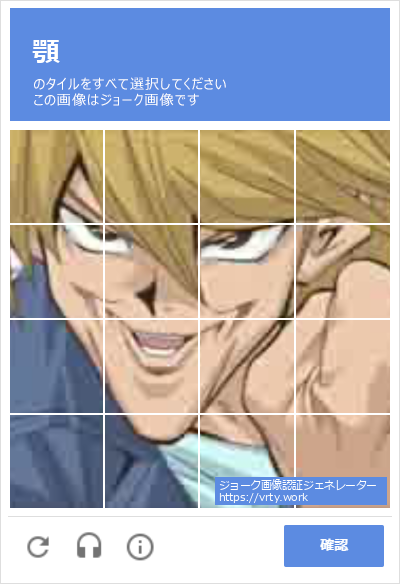Image resolution: width=400 pixels, height=584 pixels.
Task: Open the https://vrty.work watermark link
Action: [263, 497]
